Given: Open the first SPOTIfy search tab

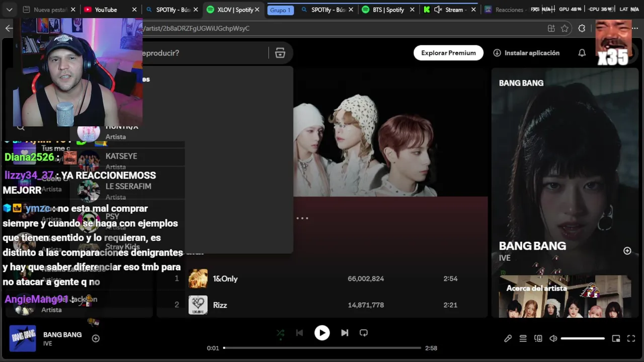Looking at the screenshot, I should (x=169, y=10).
